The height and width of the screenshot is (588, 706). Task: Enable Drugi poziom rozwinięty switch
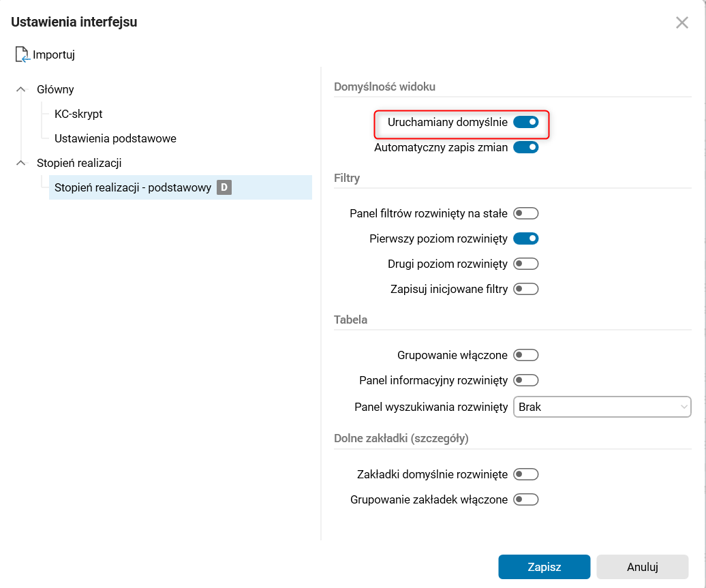click(525, 264)
